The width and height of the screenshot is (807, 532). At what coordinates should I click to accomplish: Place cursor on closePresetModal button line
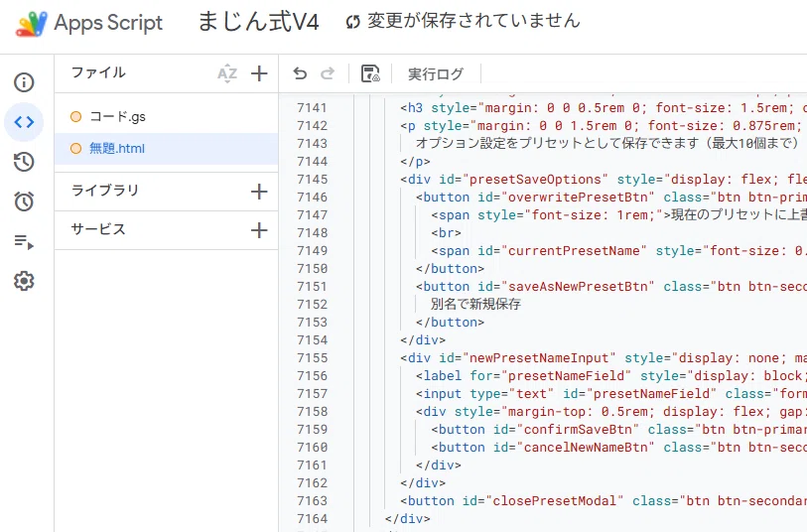click(x=604, y=501)
